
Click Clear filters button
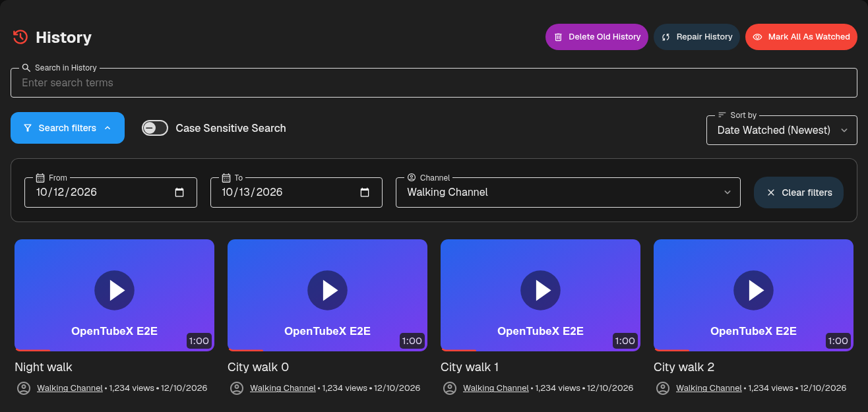[x=799, y=192]
